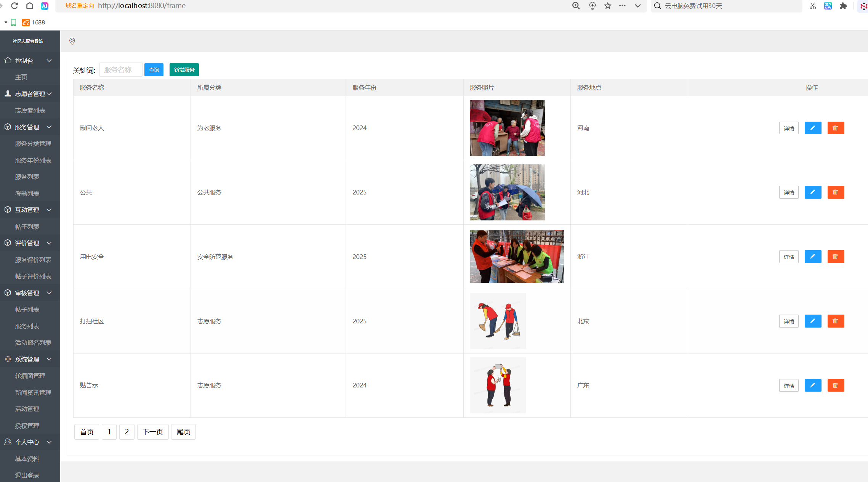Screen dimensions: 868x482
Task: Open 志愿者列表 in sidebar
Action: pos(30,111)
